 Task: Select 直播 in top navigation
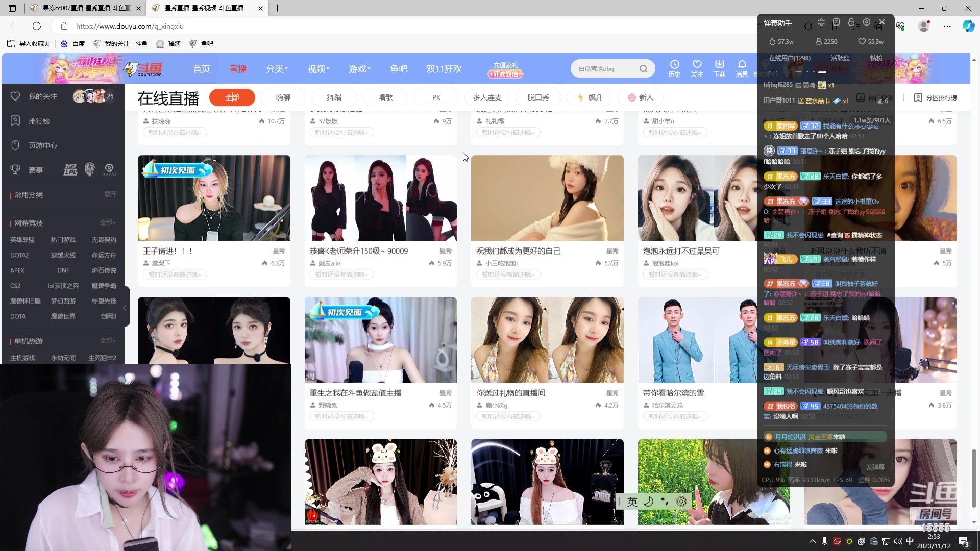[238, 69]
